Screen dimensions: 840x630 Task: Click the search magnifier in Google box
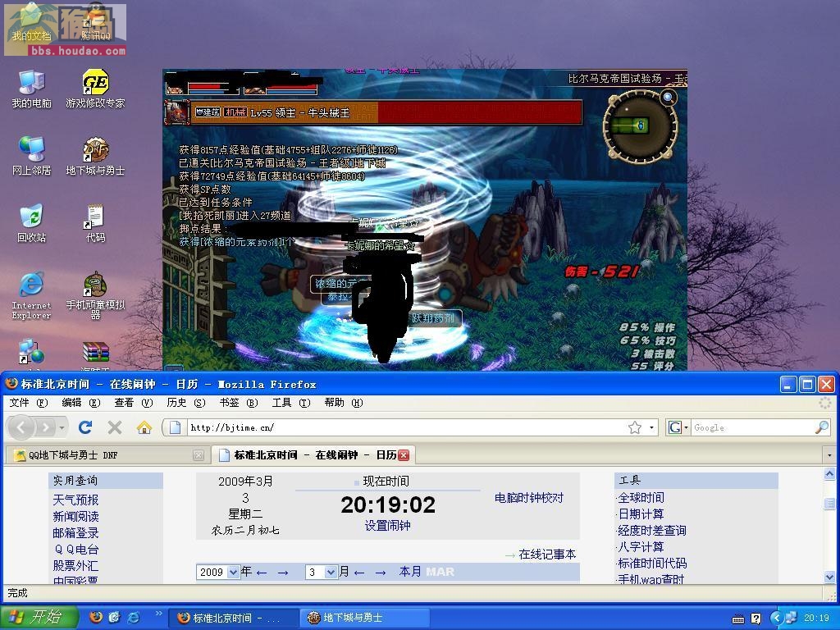click(821, 427)
